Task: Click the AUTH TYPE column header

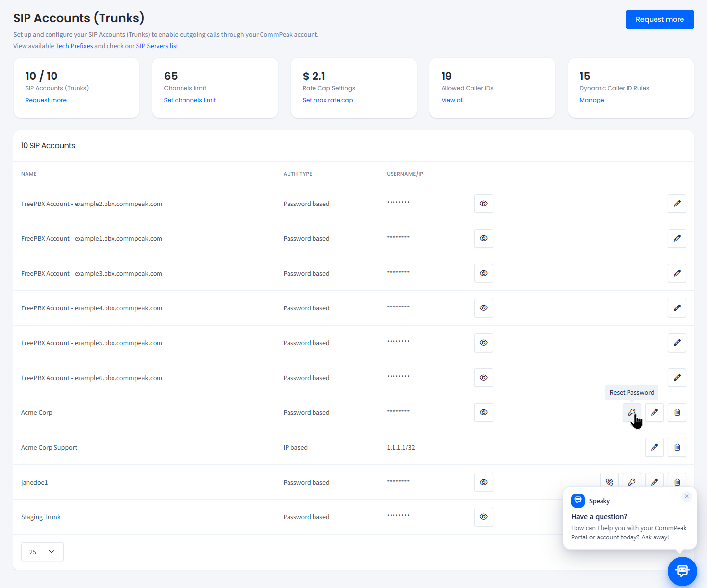Action: [298, 174]
